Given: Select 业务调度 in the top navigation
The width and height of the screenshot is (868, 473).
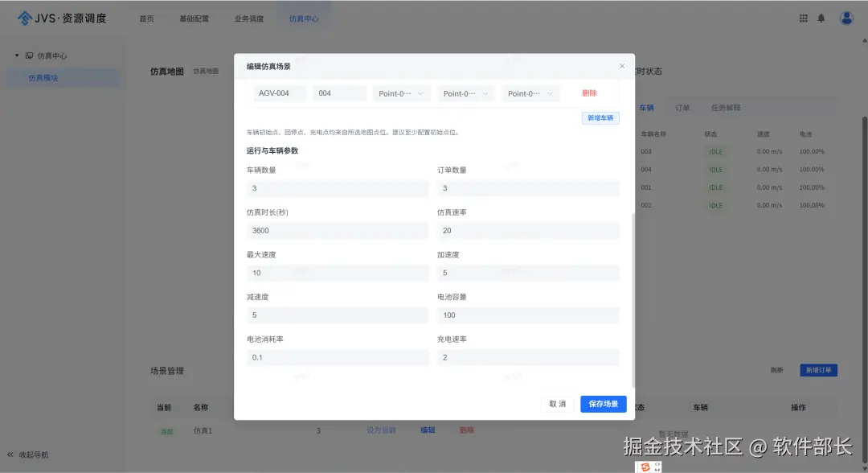Looking at the screenshot, I should [249, 18].
